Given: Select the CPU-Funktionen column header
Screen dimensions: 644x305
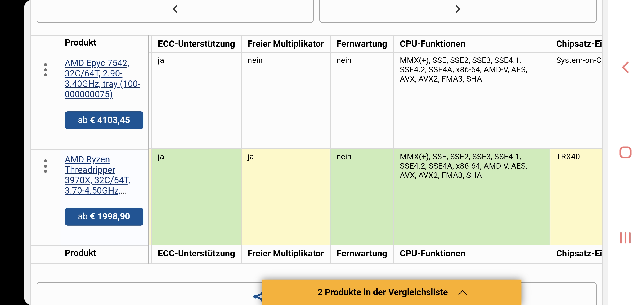Looking at the screenshot, I should (432, 44).
